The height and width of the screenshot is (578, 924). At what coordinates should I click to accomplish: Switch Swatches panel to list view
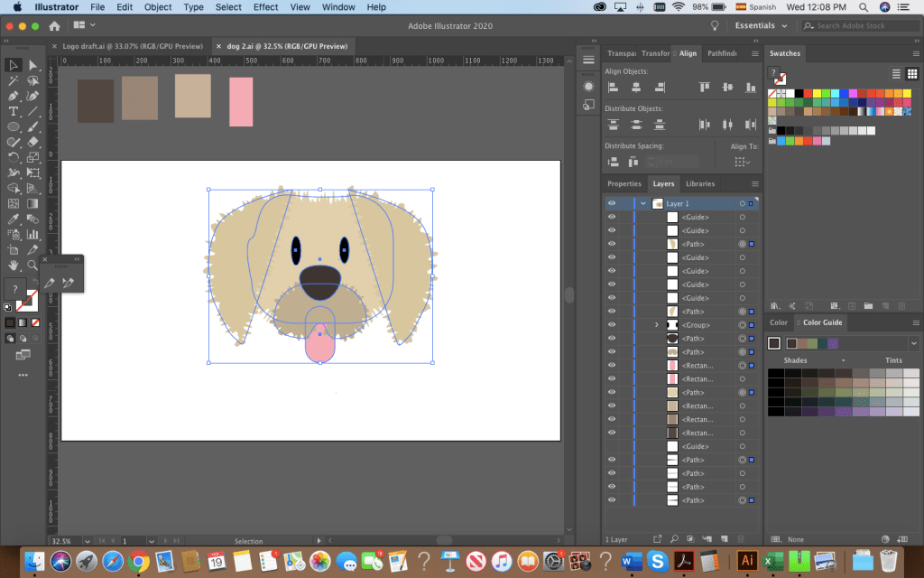897,73
